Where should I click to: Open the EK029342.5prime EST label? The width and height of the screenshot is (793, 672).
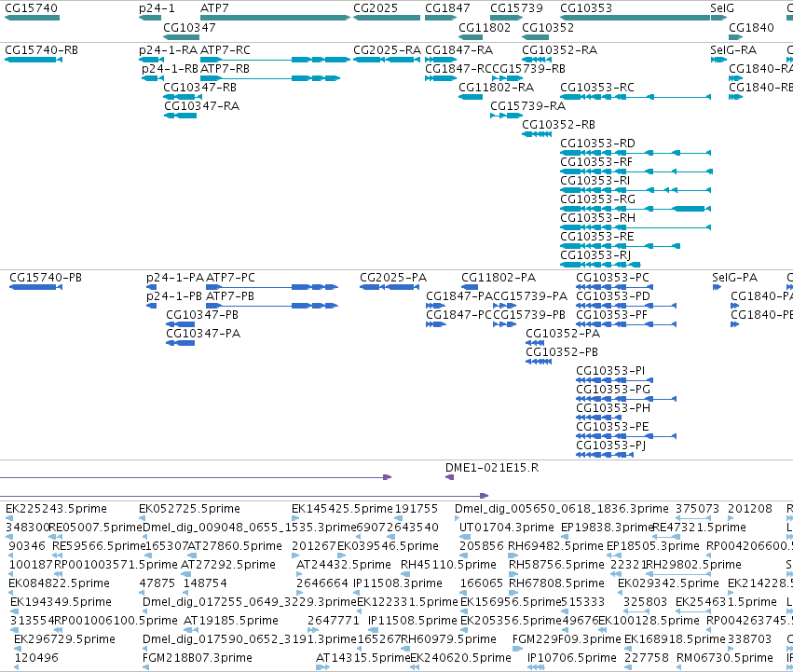click(668, 583)
